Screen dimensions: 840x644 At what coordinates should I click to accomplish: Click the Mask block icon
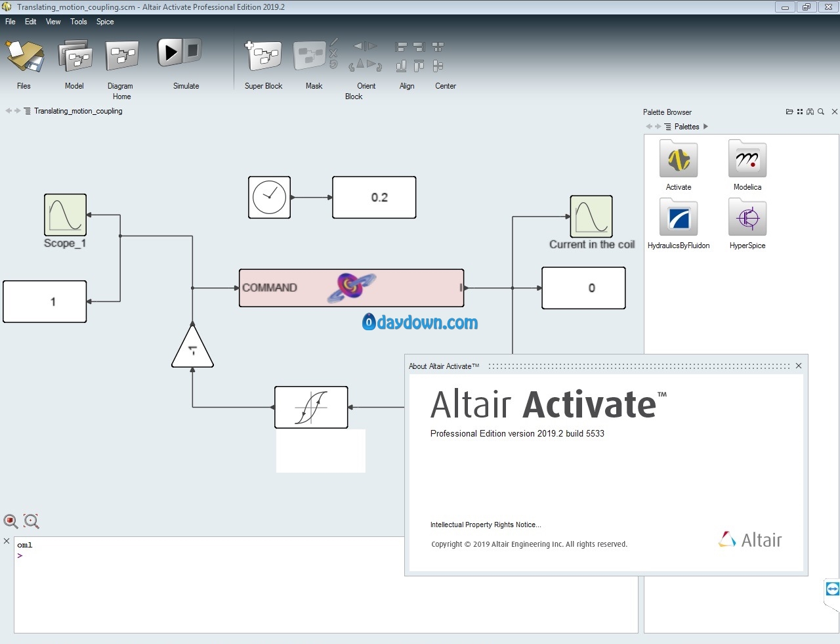310,56
